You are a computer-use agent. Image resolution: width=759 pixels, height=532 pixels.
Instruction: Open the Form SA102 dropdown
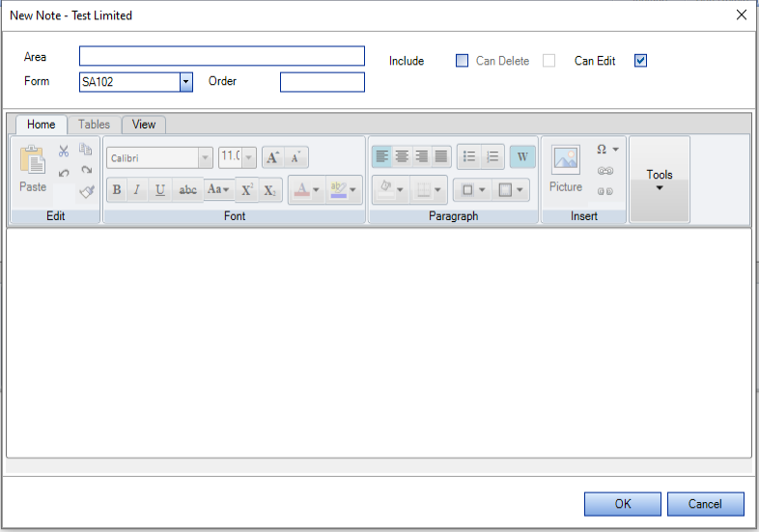point(186,82)
